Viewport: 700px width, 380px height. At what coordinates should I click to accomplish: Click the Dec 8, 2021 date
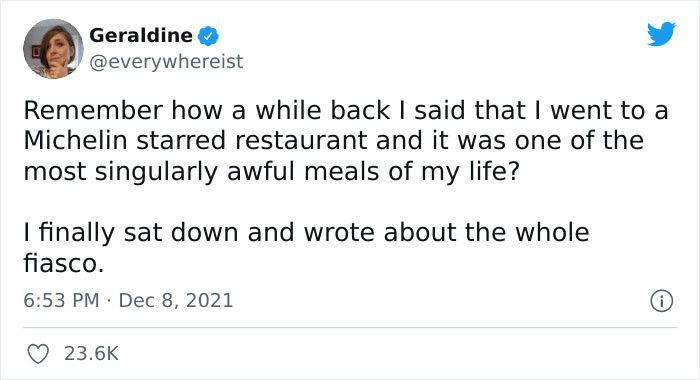176,300
